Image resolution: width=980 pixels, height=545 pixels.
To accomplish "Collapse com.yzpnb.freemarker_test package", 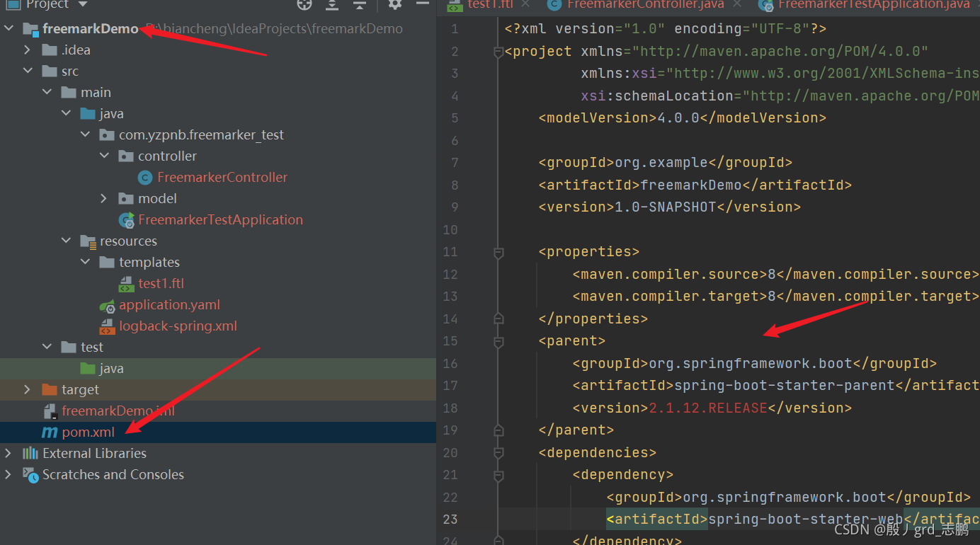I will click(x=85, y=135).
